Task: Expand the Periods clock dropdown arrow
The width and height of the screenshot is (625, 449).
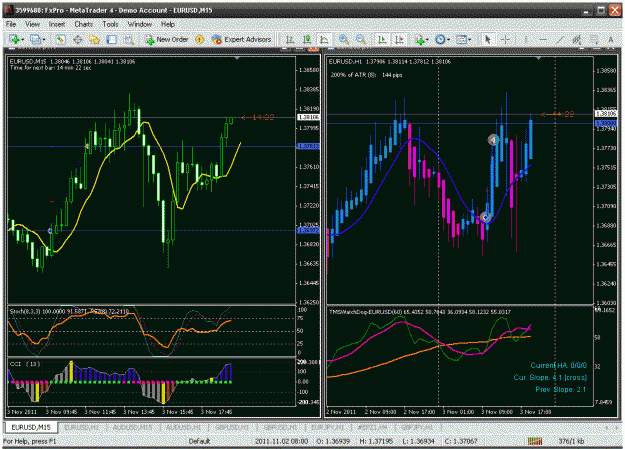Action: (448, 40)
